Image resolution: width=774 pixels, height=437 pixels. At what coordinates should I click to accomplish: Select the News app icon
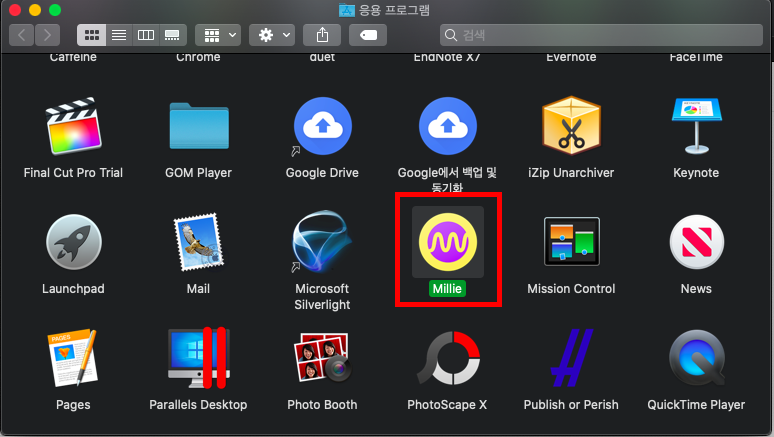[x=697, y=242]
